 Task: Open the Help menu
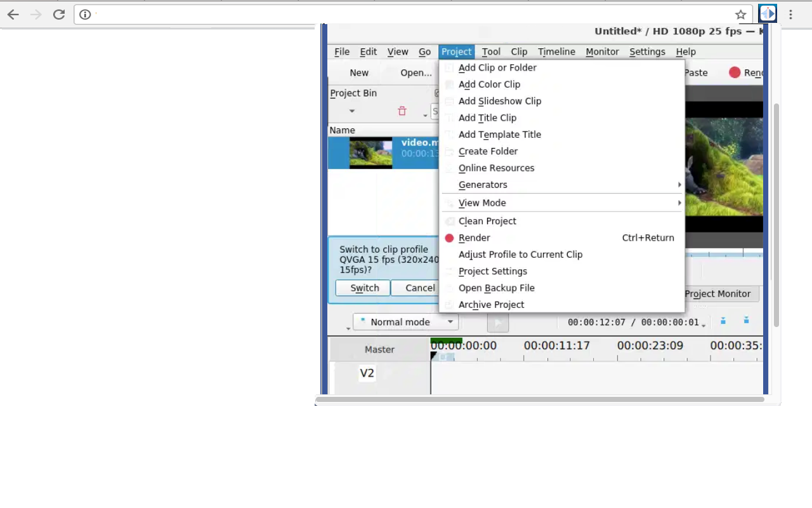click(686, 52)
